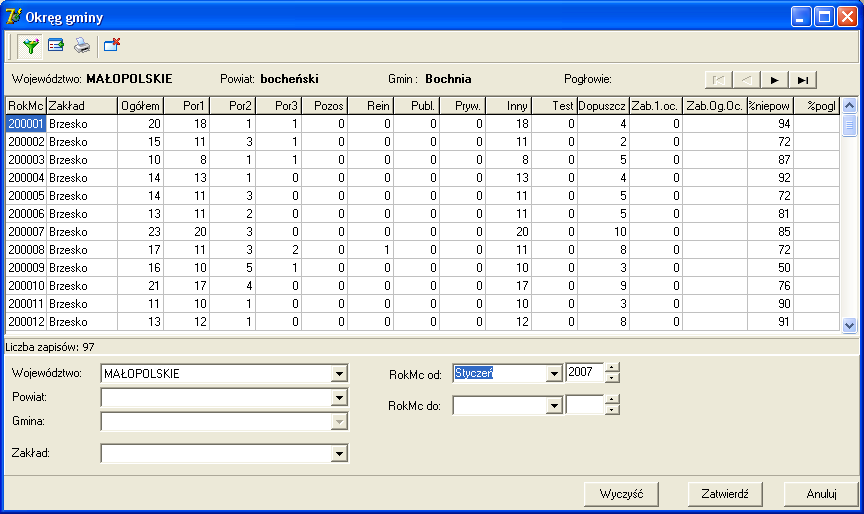Open the Powiat dropdown
This screenshot has width=864, height=514.
(x=339, y=397)
